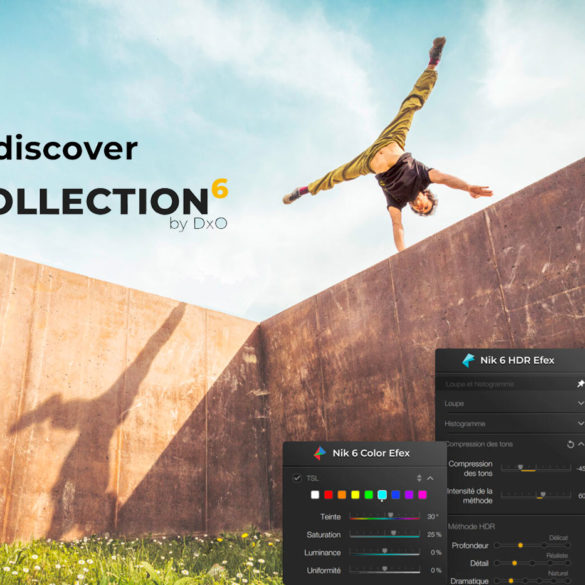This screenshot has height=585, width=585.
Task: Reset the Compression des tons section
Action: point(570,444)
